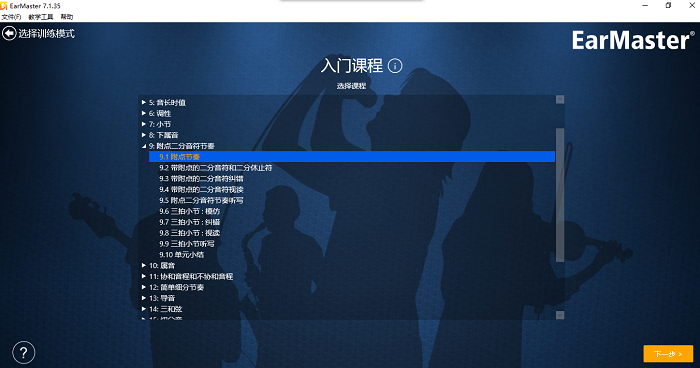700x368 pixels.
Task: Click the course list vertical scrollbar thumb
Action: tap(560, 195)
